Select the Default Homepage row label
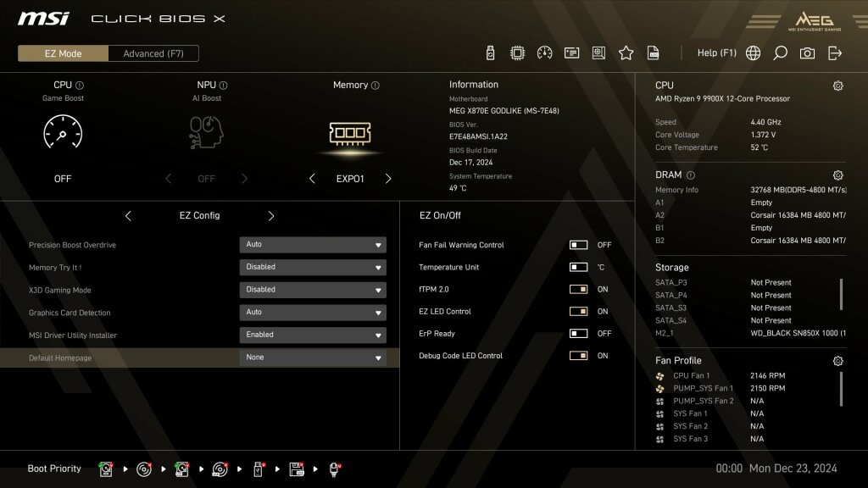The width and height of the screenshot is (868, 488). coord(60,358)
